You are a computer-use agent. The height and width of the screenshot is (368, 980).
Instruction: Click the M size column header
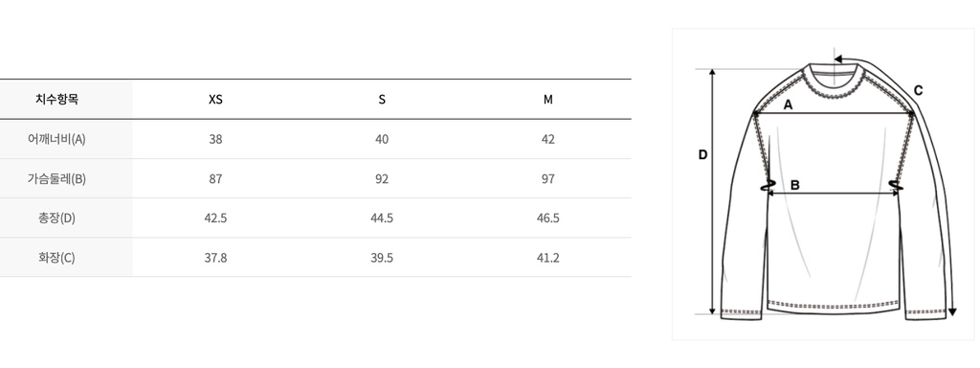point(548,100)
